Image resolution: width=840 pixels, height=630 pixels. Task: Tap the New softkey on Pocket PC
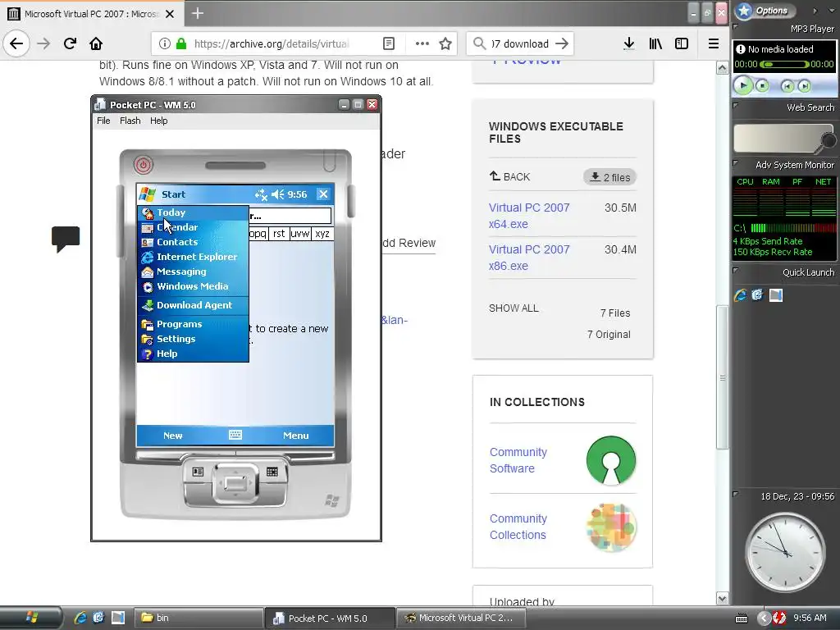[172, 436]
